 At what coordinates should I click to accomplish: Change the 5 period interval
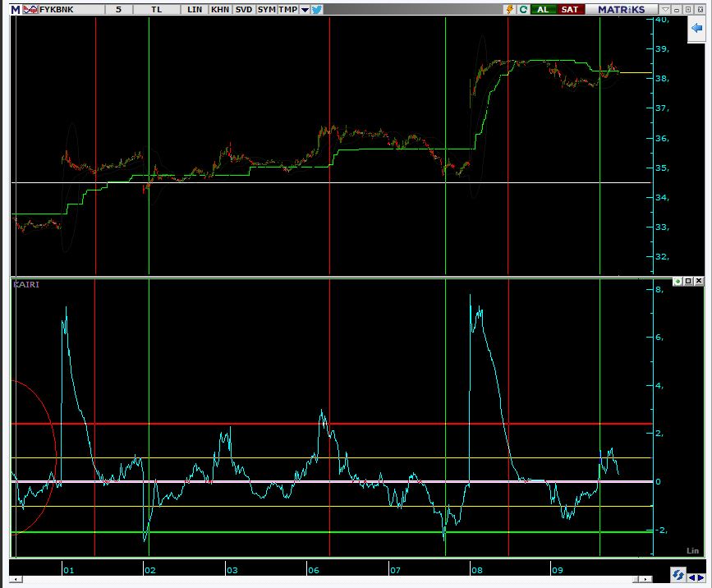118,9
